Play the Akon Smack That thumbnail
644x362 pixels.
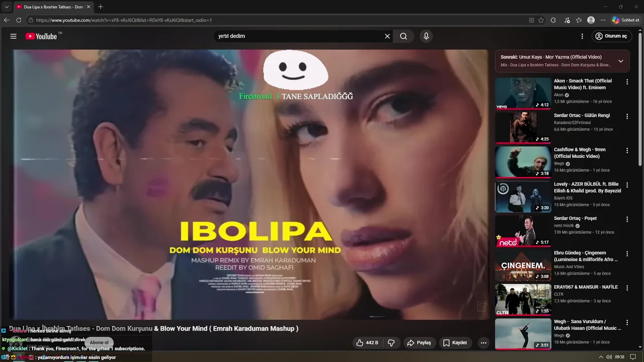(523, 93)
